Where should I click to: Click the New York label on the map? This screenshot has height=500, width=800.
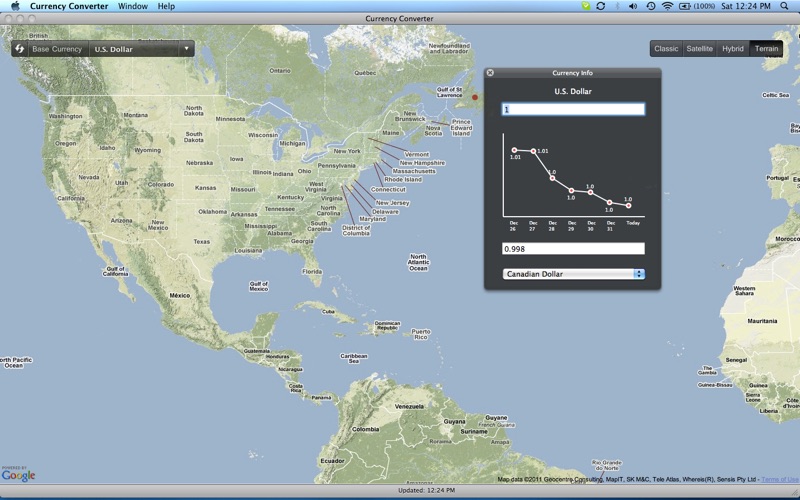tap(347, 151)
